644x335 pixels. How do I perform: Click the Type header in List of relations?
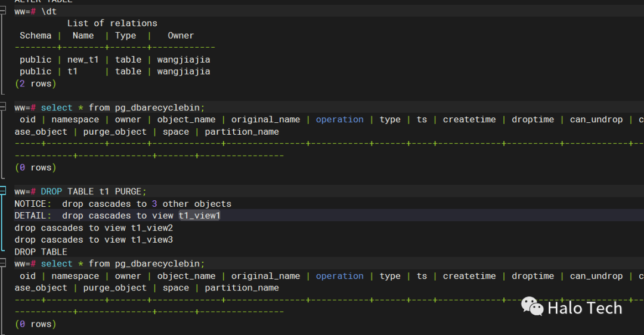point(125,35)
